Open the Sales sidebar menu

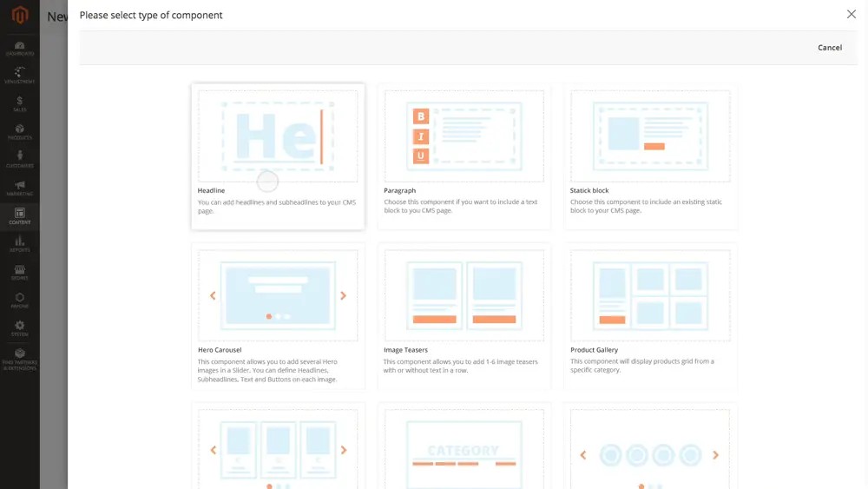(x=20, y=104)
